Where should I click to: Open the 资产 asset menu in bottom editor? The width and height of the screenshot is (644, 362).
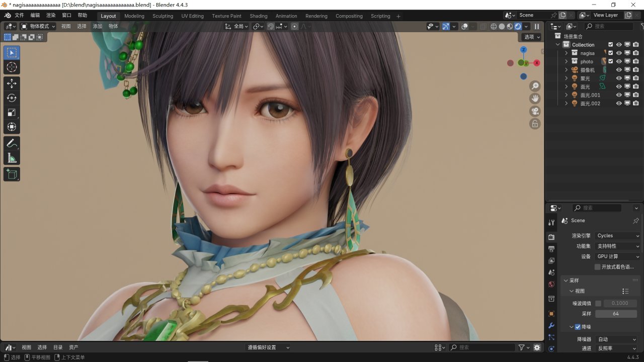tap(73, 347)
